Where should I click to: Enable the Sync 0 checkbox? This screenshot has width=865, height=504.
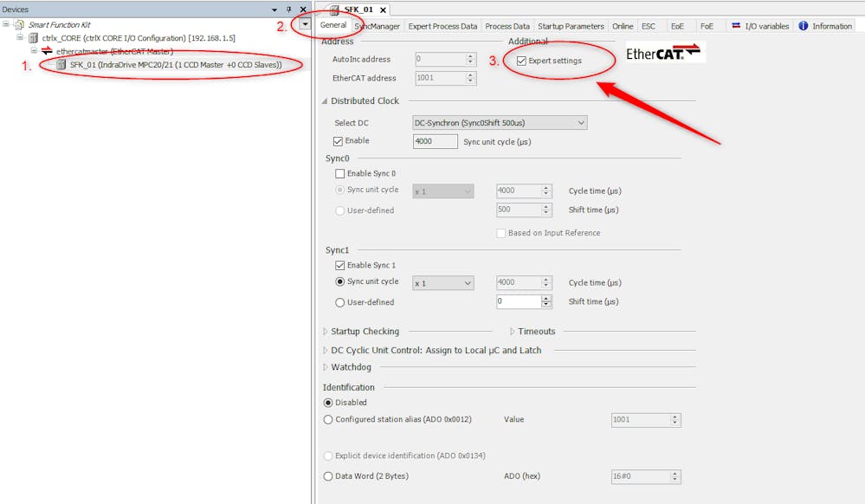pos(339,173)
